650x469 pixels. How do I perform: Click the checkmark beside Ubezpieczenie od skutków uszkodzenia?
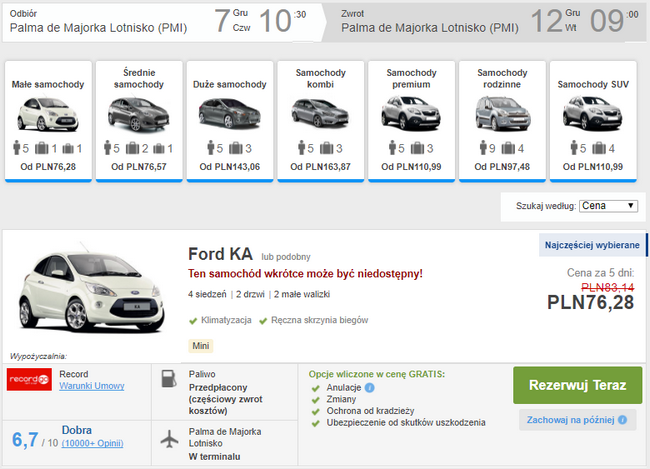[316, 423]
